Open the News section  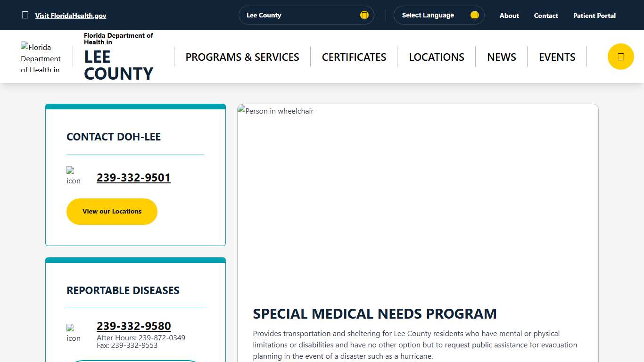[x=501, y=57]
